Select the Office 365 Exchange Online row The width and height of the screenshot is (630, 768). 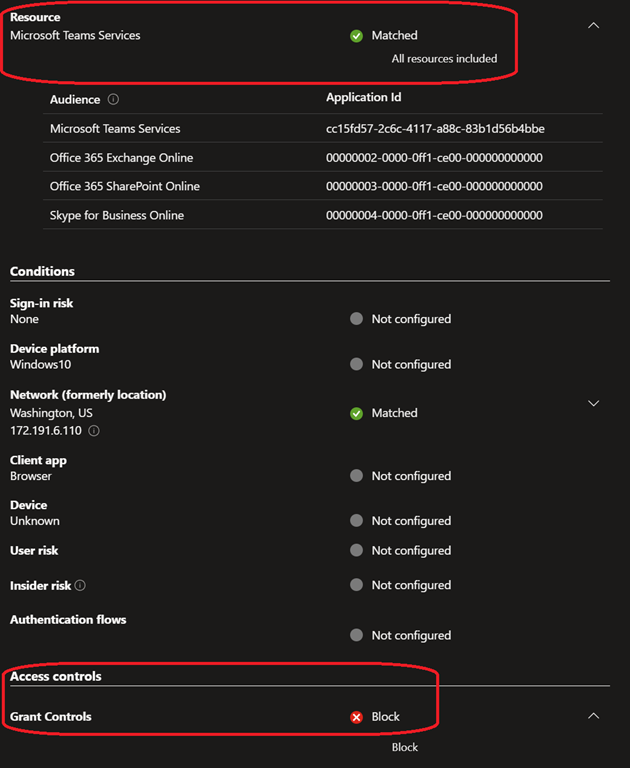click(x=121, y=158)
